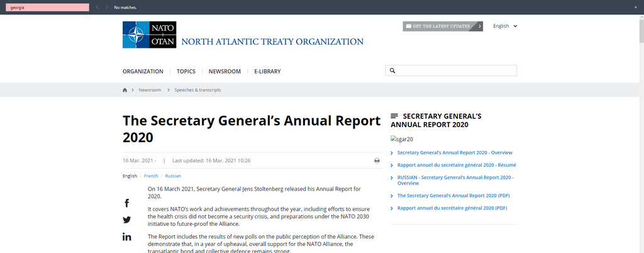This screenshot has height=253, width=644.
Task: Click Speeches & transcripts breadcrumb link
Action: [197, 90]
